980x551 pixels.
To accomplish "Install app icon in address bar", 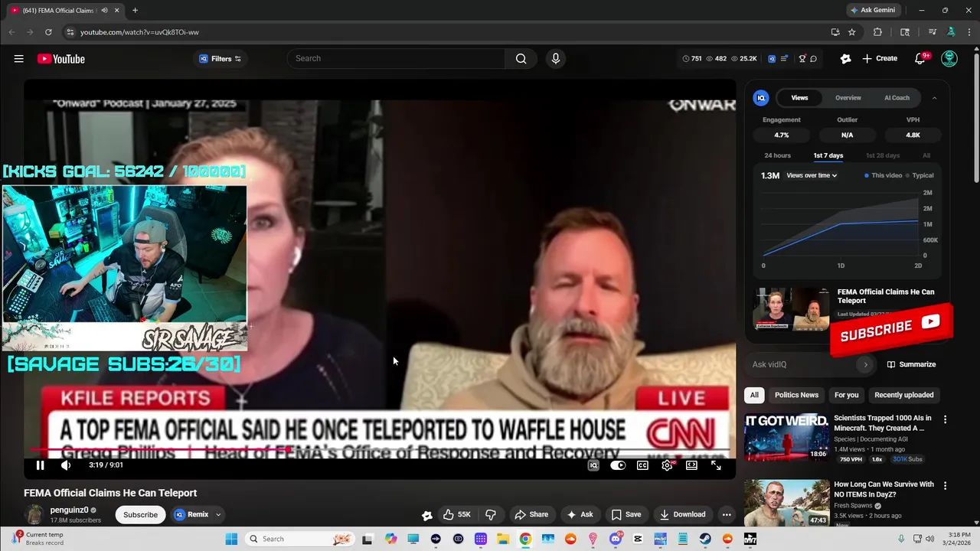I will (x=835, y=32).
